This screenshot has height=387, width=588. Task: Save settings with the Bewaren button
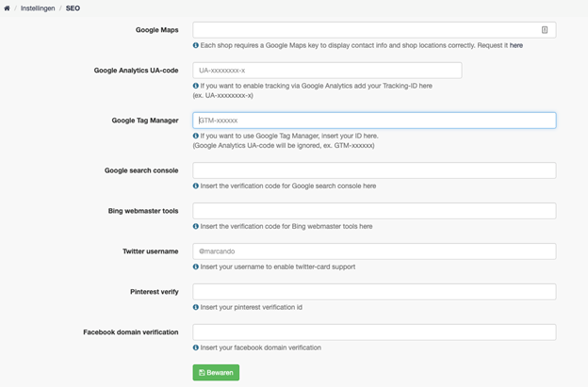click(x=216, y=372)
